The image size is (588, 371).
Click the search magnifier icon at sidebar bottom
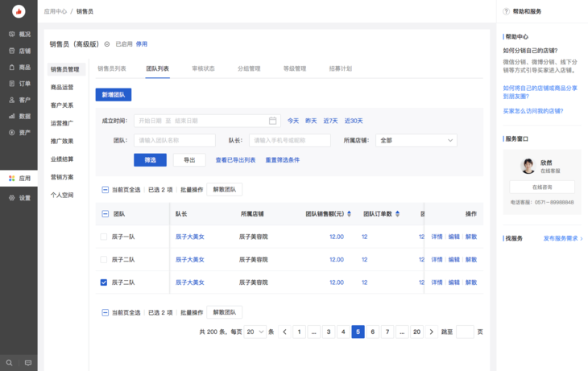point(10,363)
